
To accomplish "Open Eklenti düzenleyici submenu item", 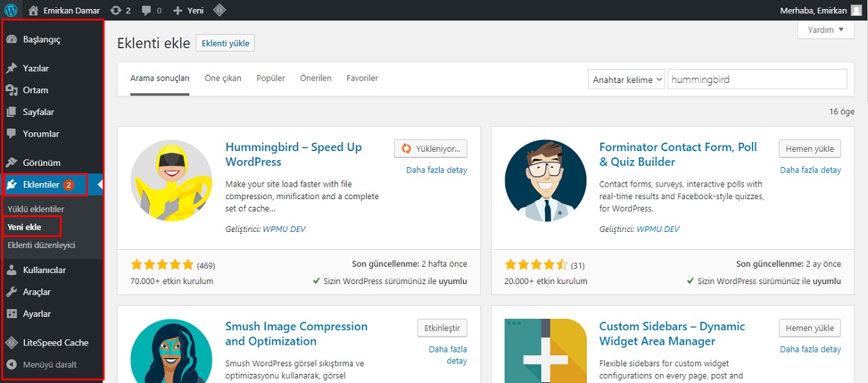I will tap(41, 245).
